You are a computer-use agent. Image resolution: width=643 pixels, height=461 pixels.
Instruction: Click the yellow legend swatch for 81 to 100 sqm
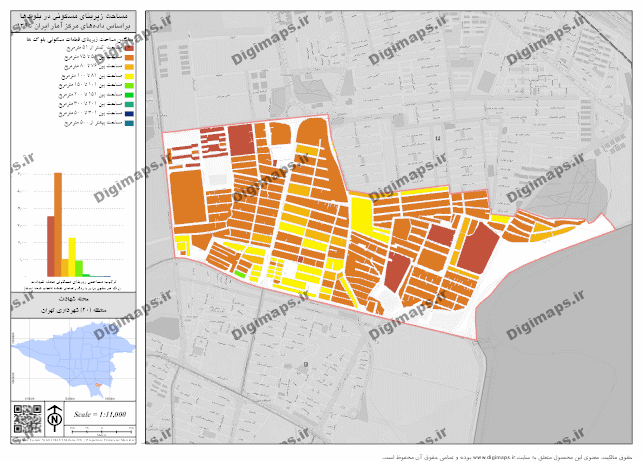(129, 76)
